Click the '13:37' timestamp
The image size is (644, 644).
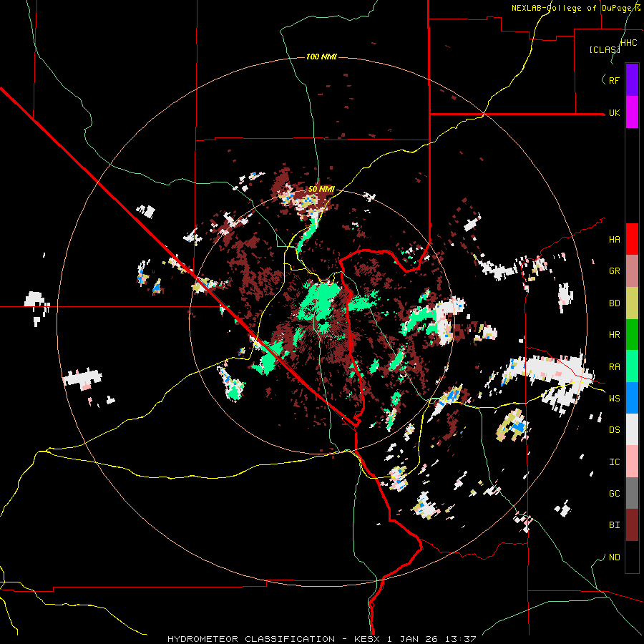(461, 639)
